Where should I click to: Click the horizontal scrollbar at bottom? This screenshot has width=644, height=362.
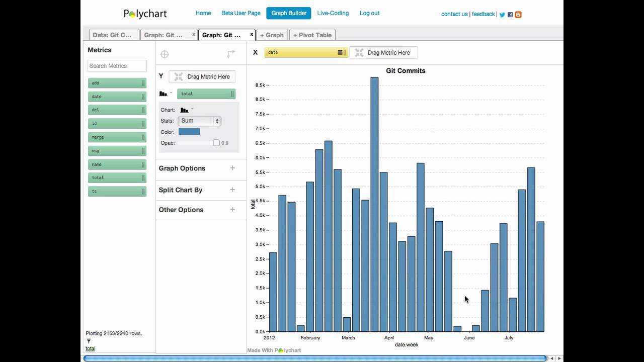click(315, 358)
